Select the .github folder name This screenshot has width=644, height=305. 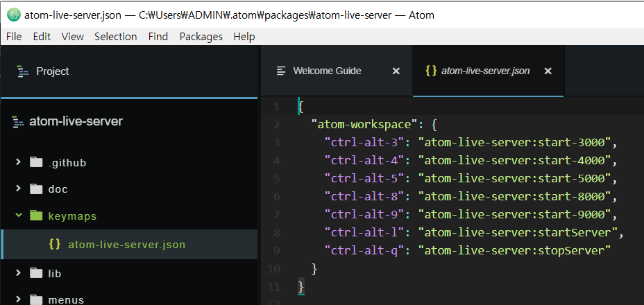point(67,163)
